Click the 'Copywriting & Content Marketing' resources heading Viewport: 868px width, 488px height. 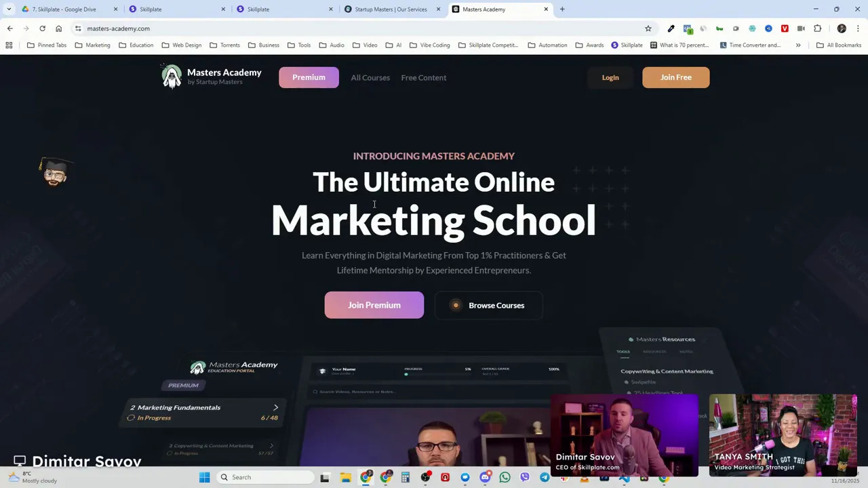click(667, 371)
